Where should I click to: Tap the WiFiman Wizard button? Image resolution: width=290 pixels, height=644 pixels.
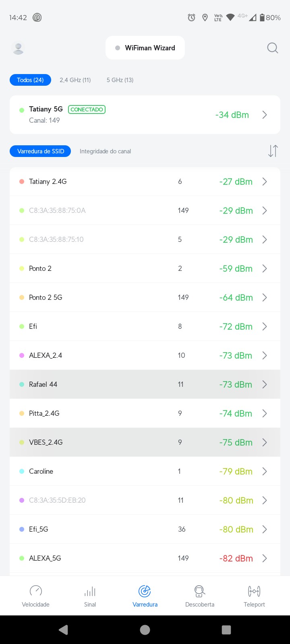[x=145, y=48]
